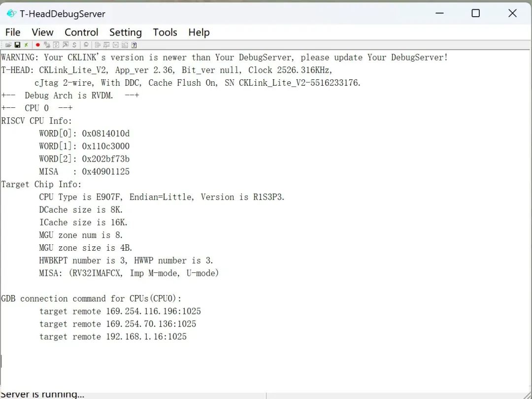532x399 pixels.
Task: Click the 169.254.116.196:1025 target remote line
Action: coord(120,311)
